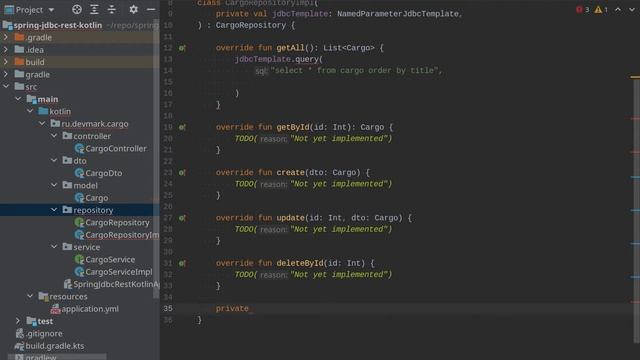This screenshot has width=640, height=360.
Task: Open CargoController class file
Action: pos(116,149)
